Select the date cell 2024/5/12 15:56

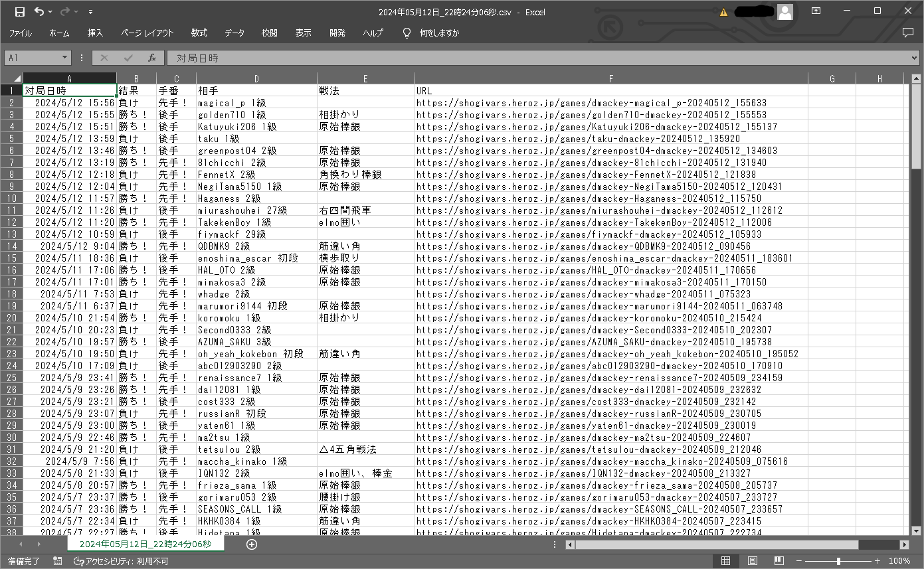(x=70, y=103)
